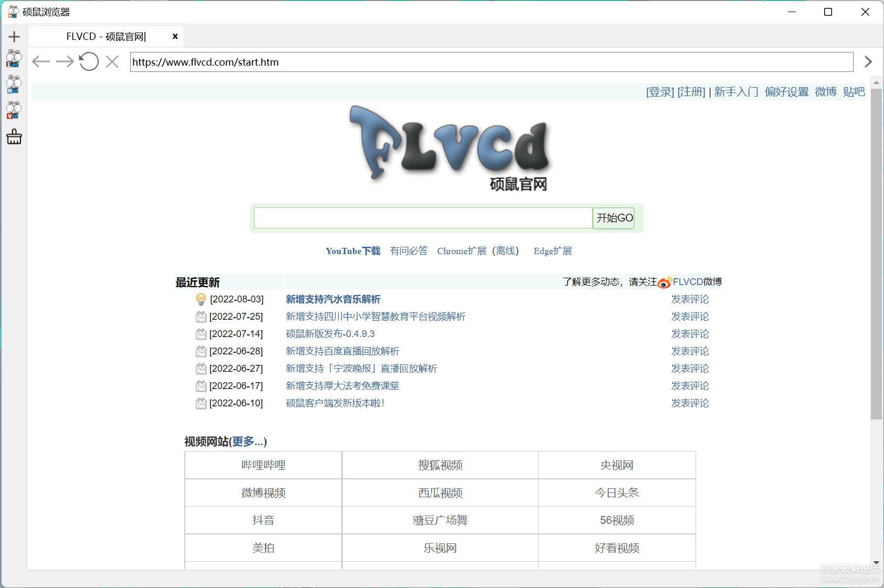Click the go arrow next to address bar
The height and width of the screenshot is (588, 884).
click(x=868, y=62)
